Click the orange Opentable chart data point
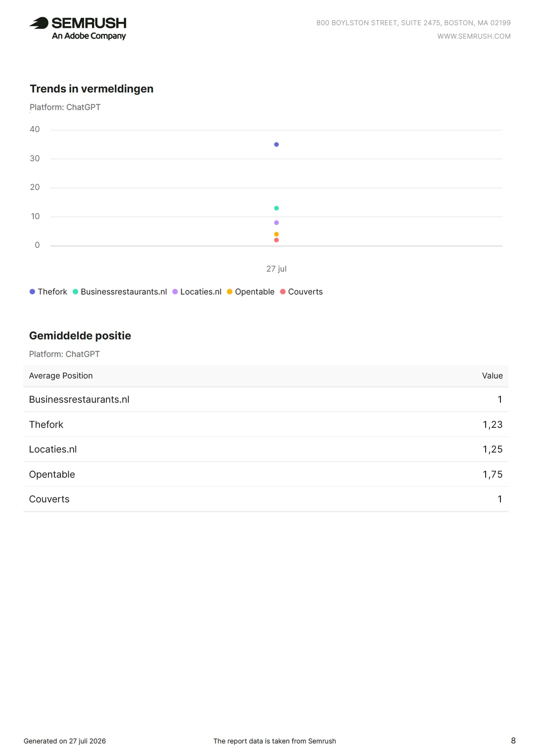 [276, 234]
